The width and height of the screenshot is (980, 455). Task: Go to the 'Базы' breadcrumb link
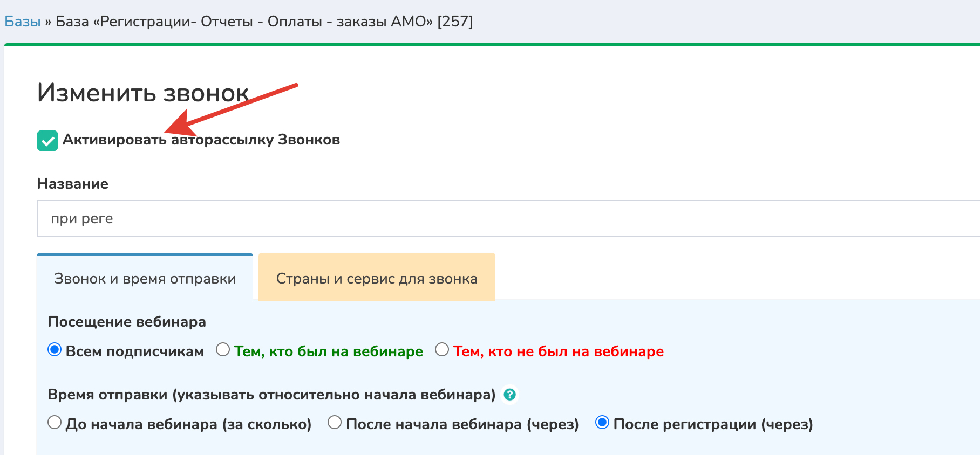click(23, 22)
